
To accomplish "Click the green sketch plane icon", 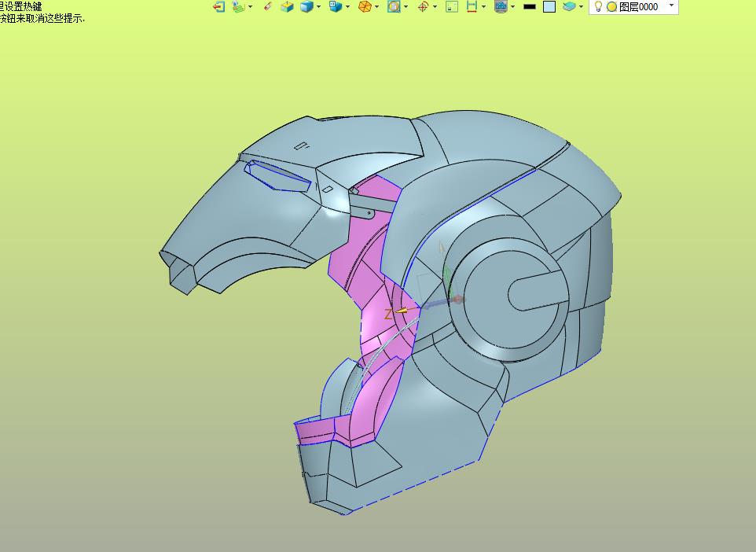I will click(238, 7).
